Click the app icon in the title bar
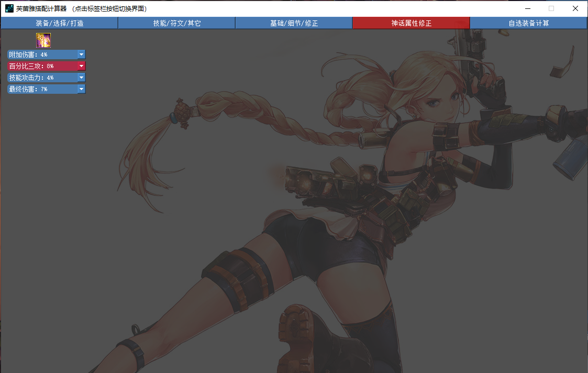Image resolution: width=588 pixels, height=373 pixels. point(9,8)
